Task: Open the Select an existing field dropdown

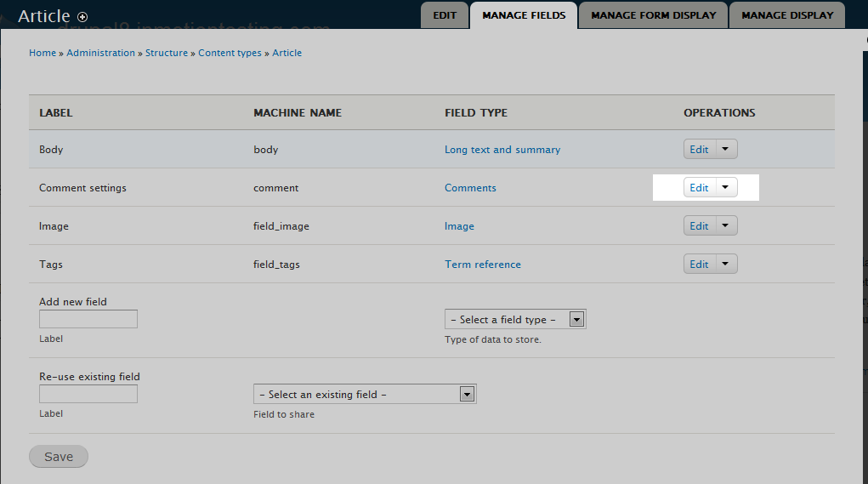Action: point(365,394)
